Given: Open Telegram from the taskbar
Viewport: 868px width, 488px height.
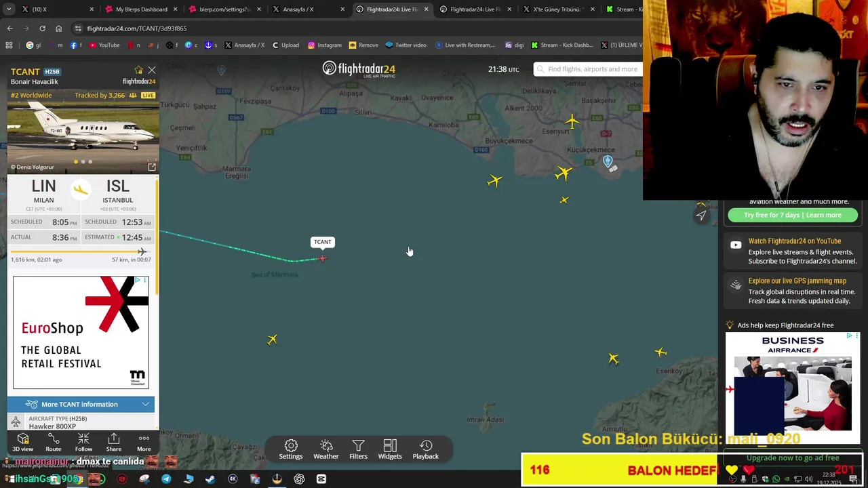Looking at the screenshot, I should (x=166, y=479).
